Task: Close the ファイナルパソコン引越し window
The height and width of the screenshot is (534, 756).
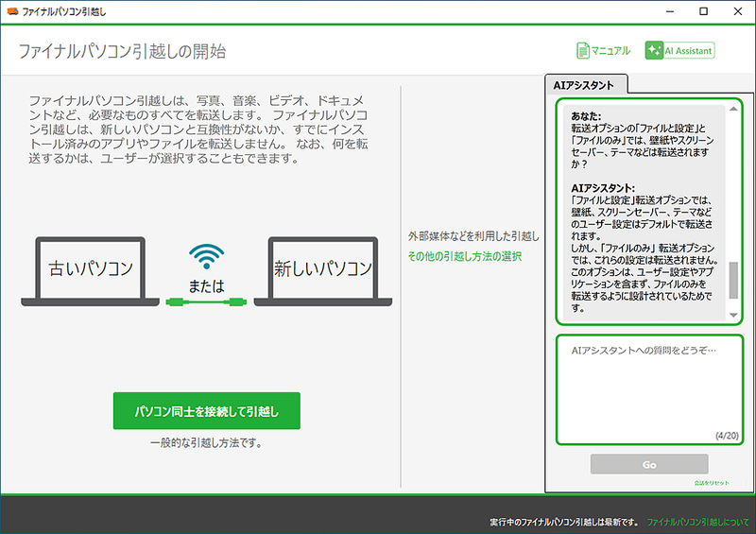Action: 738,11
